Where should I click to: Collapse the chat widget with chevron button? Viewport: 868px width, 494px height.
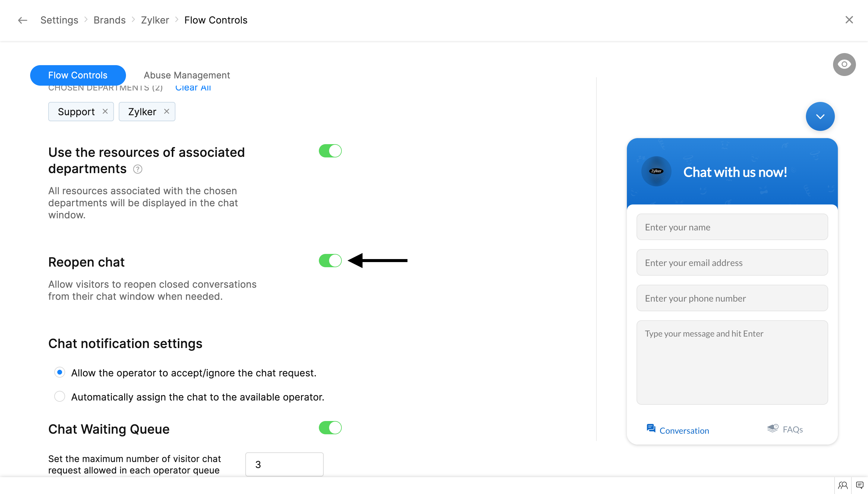pyautogui.click(x=820, y=116)
